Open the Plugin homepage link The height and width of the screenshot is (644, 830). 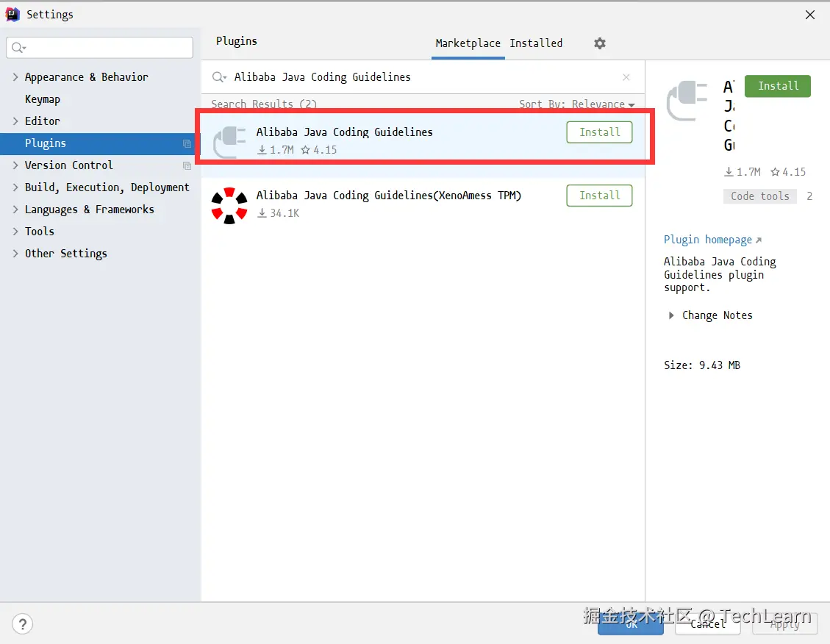712,240
